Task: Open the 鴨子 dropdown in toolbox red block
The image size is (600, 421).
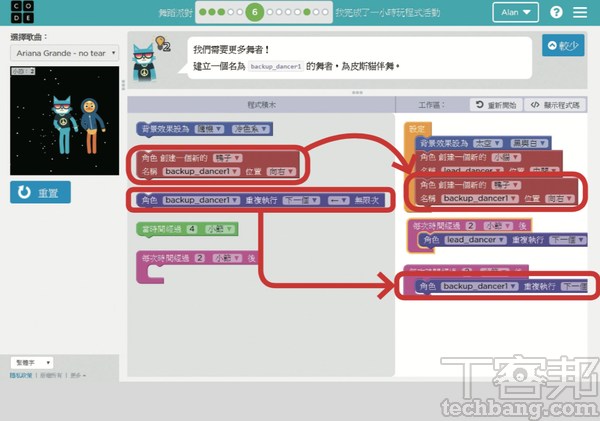Action: (x=227, y=158)
